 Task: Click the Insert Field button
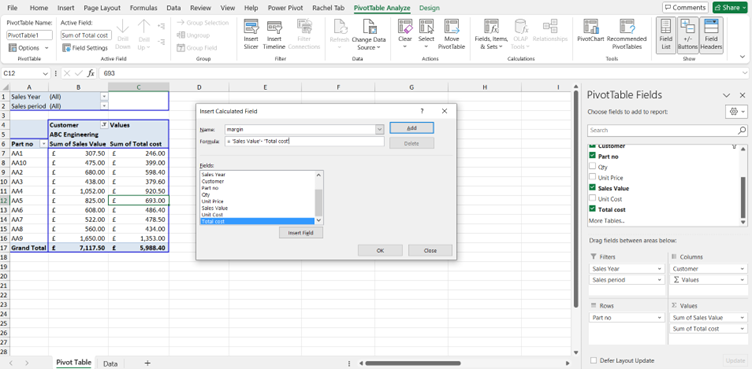[x=301, y=233]
